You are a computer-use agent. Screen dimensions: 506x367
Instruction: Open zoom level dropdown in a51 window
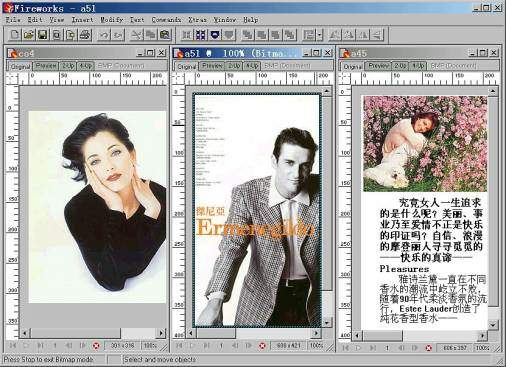coord(317,346)
